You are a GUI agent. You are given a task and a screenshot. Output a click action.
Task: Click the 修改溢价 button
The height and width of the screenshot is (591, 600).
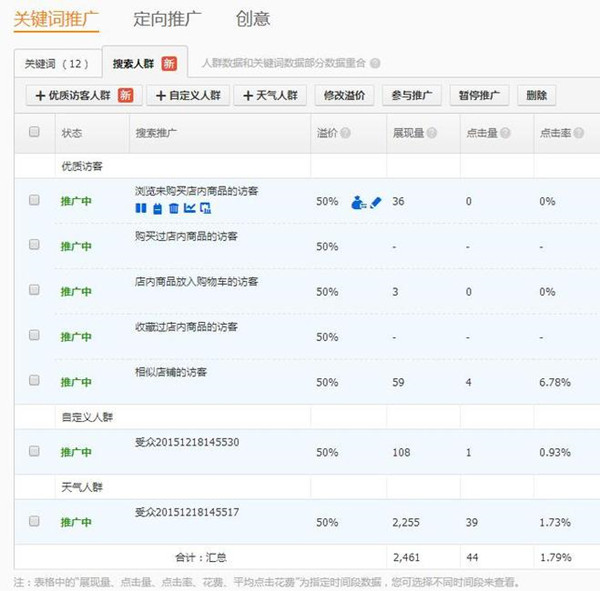point(344,96)
